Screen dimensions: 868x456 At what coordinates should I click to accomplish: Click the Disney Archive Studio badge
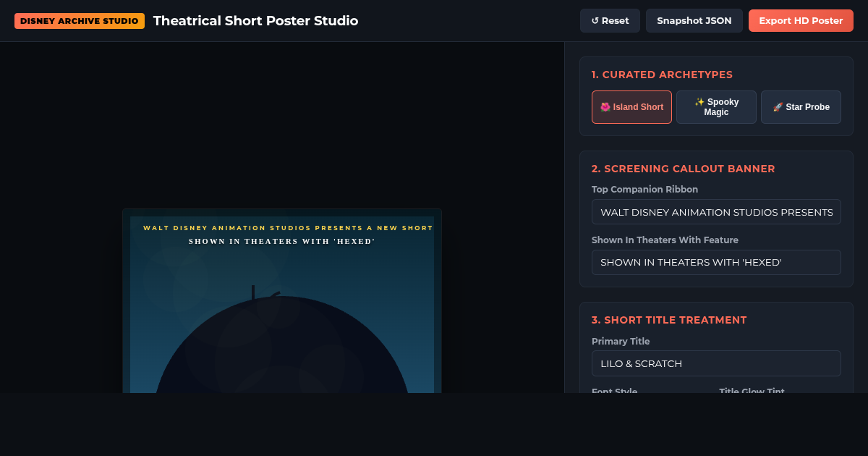tap(80, 21)
